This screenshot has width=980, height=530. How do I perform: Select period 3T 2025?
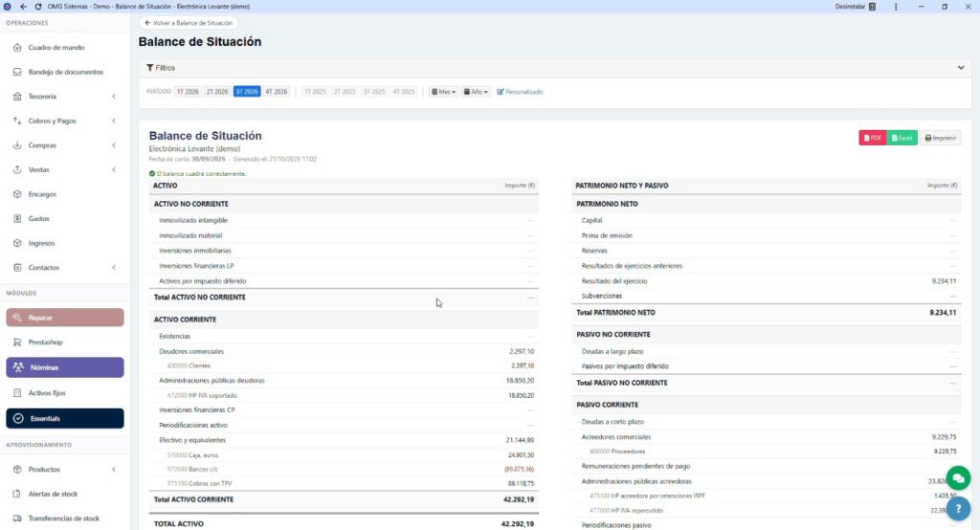374,92
